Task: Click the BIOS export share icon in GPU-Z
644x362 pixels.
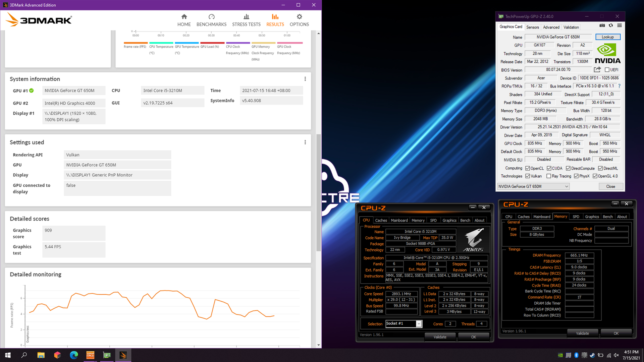Action: pos(597,69)
